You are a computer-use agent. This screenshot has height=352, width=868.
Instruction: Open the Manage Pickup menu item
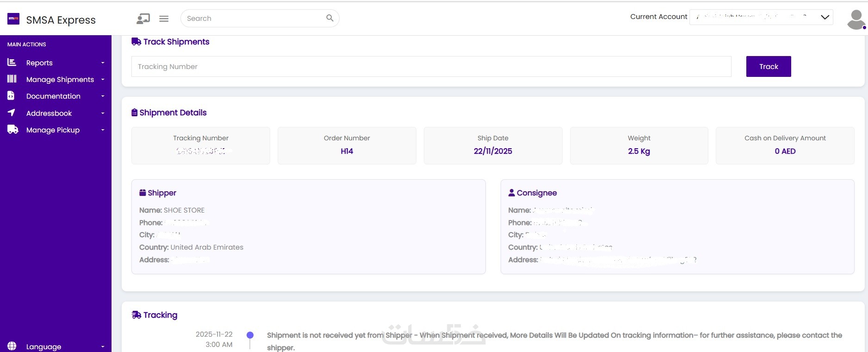pos(56,130)
